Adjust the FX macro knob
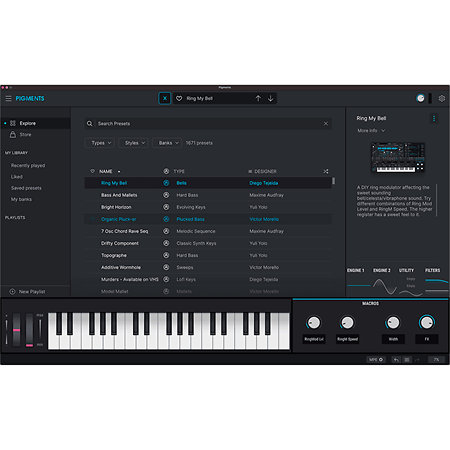The width and height of the screenshot is (450, 450). (426, 322)
